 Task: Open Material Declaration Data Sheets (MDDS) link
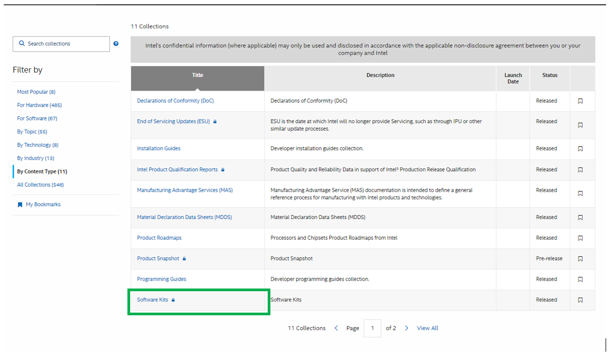184,217
